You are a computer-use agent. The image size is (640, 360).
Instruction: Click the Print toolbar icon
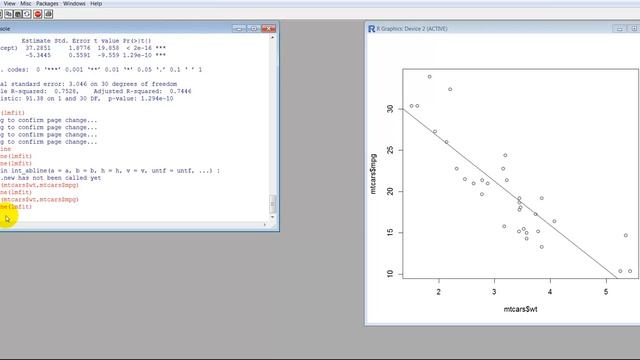[x=49, y=14]
